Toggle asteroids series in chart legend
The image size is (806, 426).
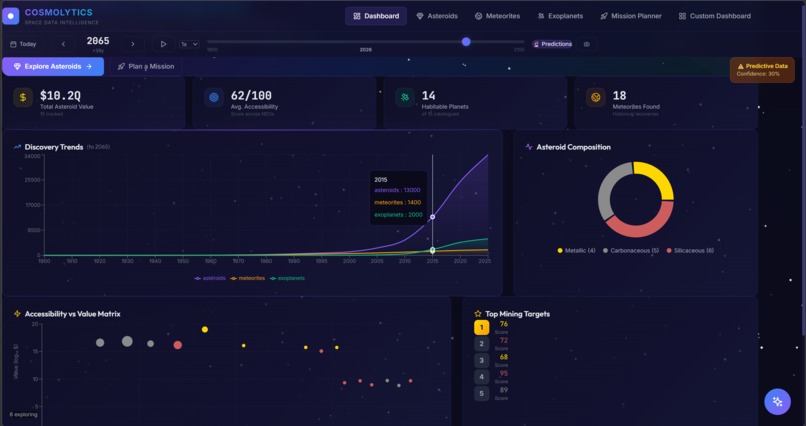(x=210, y=278)
